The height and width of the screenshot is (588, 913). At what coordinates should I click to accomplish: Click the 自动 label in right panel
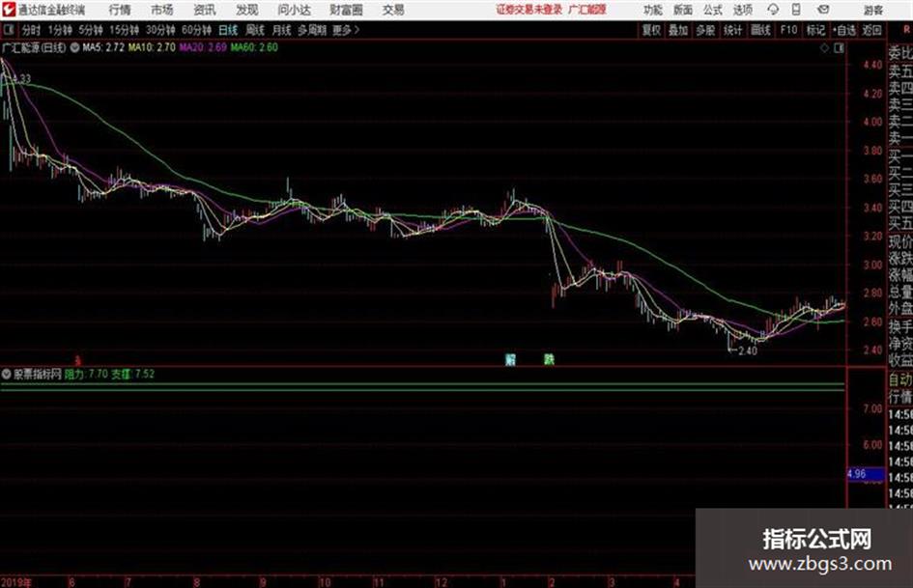click(900, 380)
